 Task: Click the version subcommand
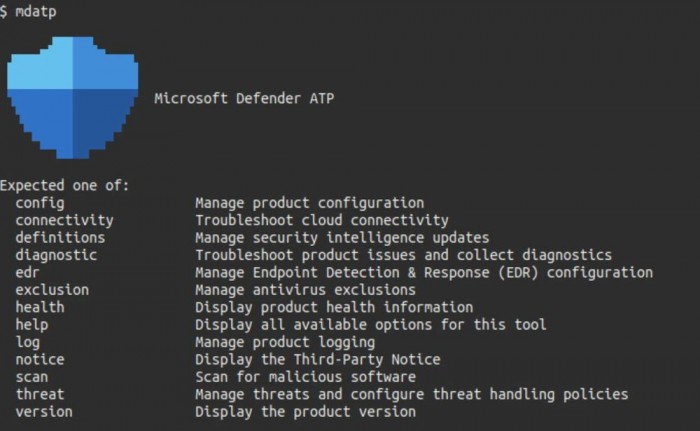click(44, 412)
